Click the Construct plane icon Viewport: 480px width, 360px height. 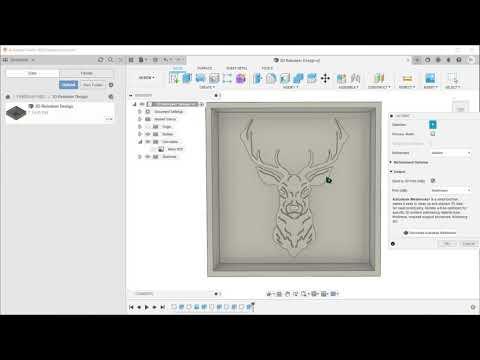379,78
